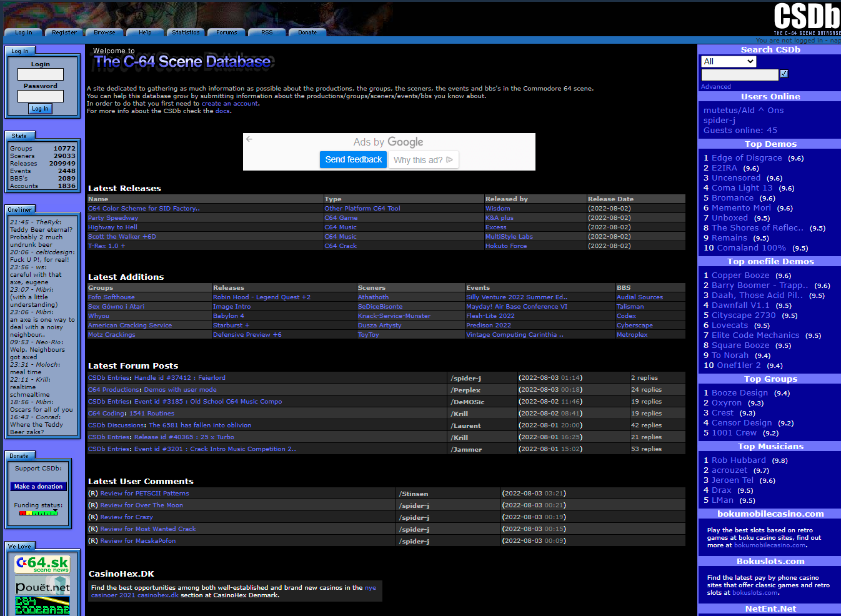
Task: Open the Forums tab
Action: point(226,32)
